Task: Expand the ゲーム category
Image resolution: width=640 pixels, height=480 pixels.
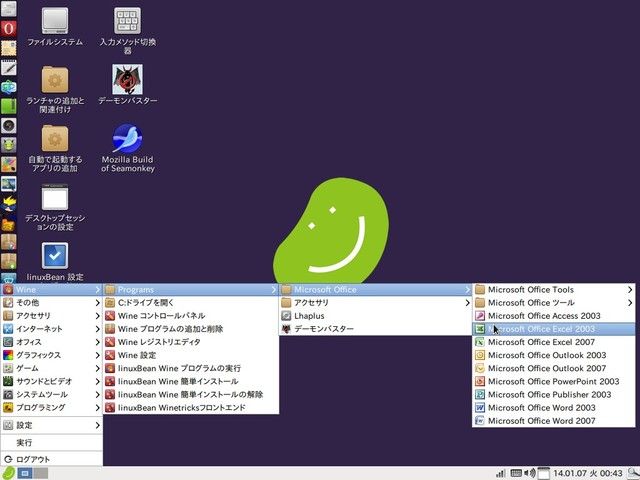Action: click(x=51, y=368)
